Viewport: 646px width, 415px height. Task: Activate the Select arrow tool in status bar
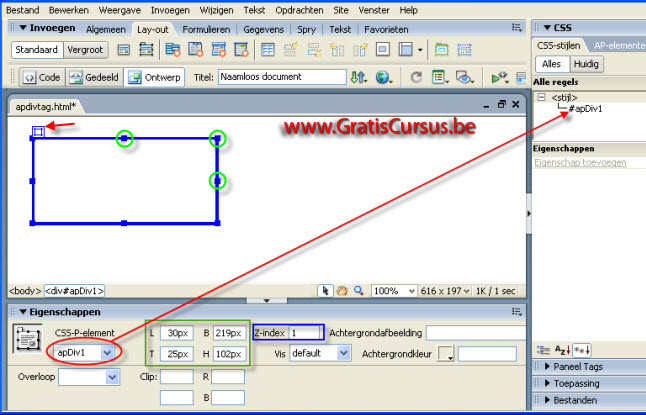[x=325, y=291]
